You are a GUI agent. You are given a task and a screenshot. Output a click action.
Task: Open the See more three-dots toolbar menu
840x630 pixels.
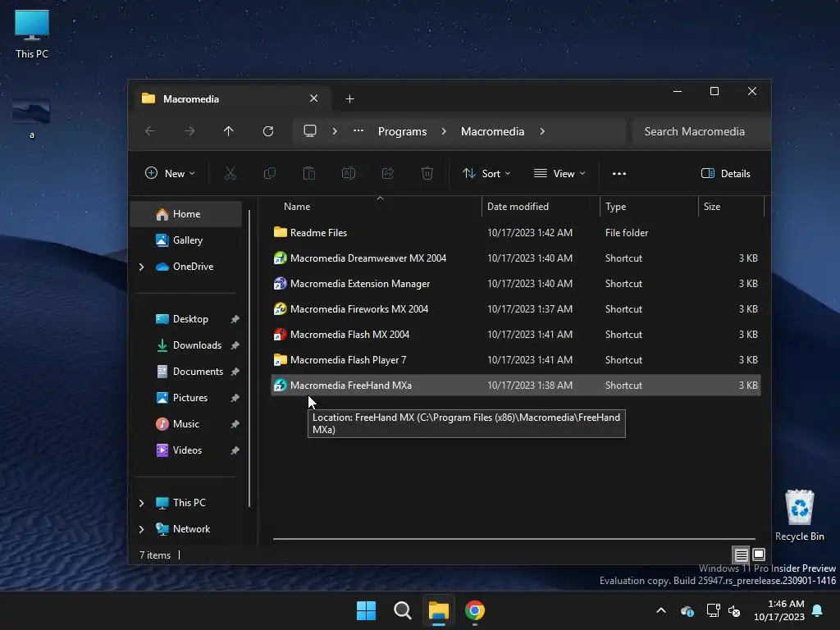click(x=619, y=174)
